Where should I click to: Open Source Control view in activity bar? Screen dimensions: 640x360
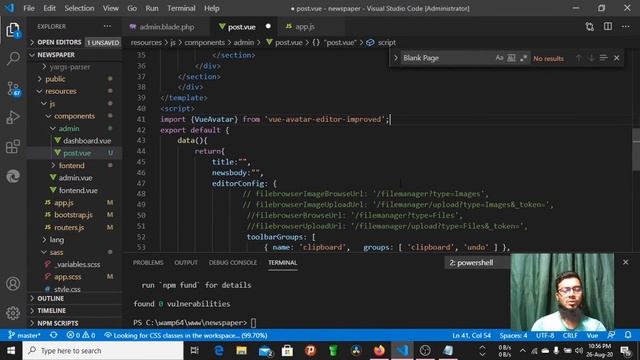(13, 88)
